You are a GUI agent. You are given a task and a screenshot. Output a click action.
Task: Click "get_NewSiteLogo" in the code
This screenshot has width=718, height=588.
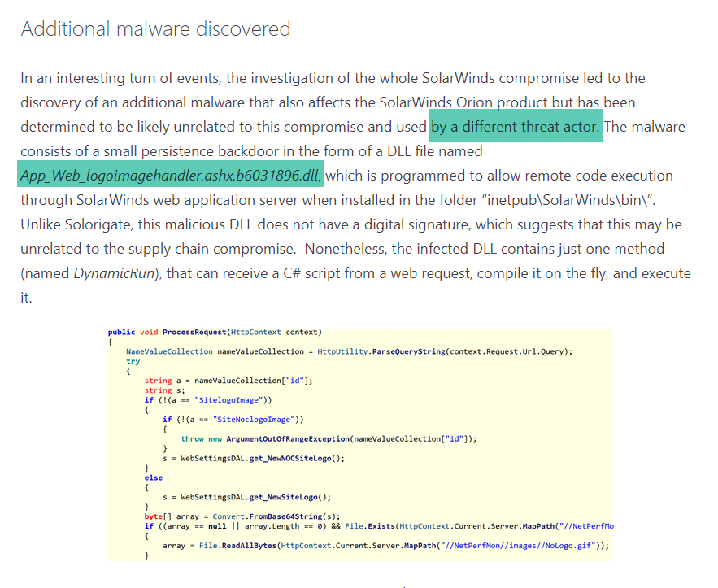click(x=284, y=498)
